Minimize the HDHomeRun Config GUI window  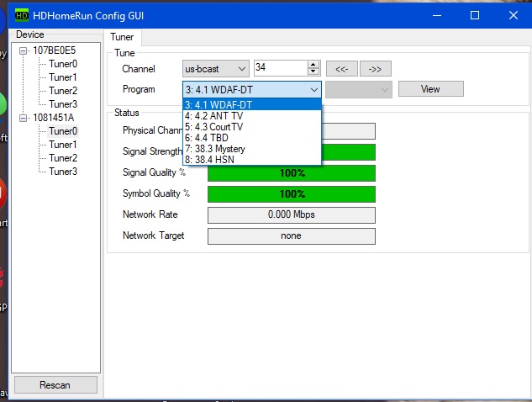[x=437, y=15]
